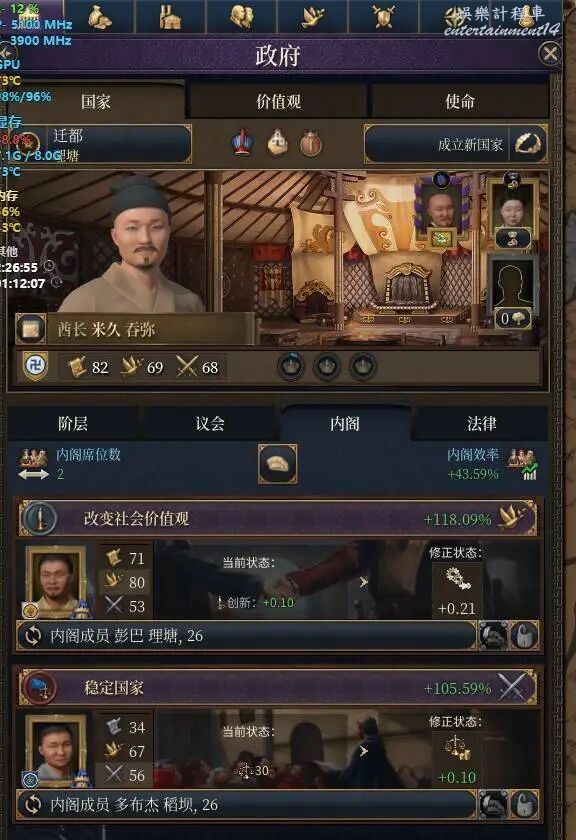The width and height of the screenshot is (576, 840).
Task: Click the 迁都 move capital button
Action: [x=104, y=144]
